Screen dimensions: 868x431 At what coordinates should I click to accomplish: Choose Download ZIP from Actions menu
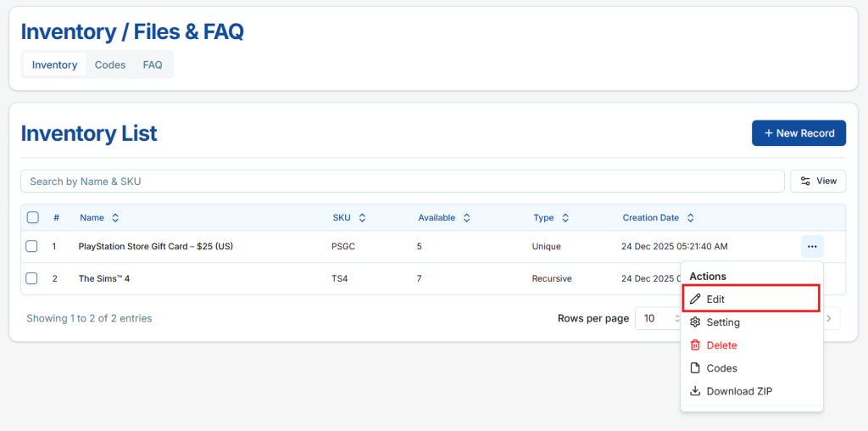(738, 391)
